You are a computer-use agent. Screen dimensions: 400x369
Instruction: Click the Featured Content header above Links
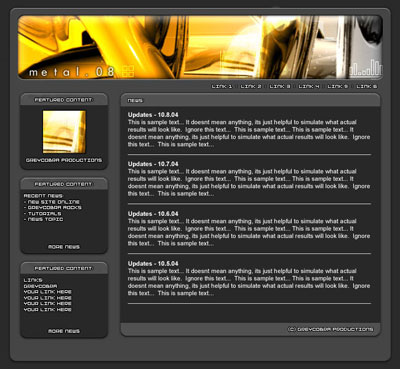pos(64,268)
